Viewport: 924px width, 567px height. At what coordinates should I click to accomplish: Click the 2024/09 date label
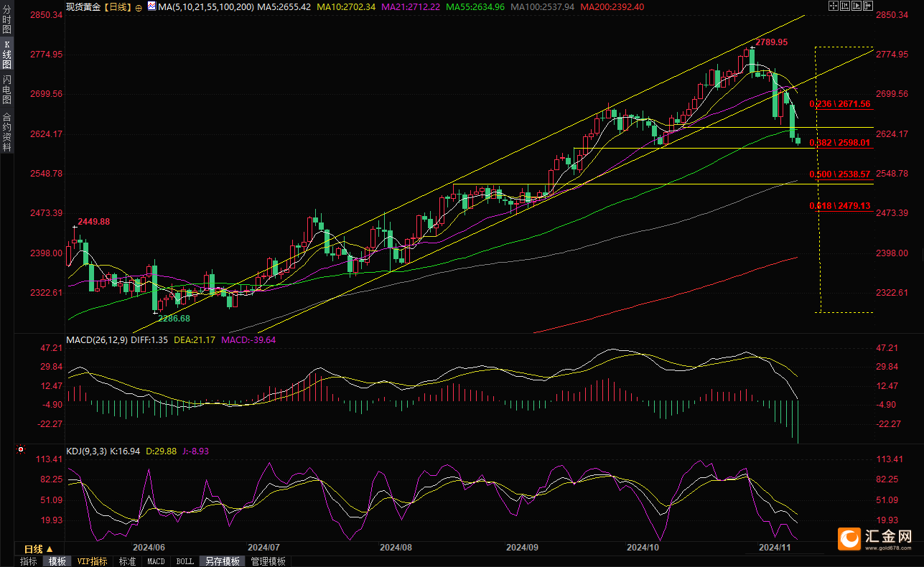522,547
